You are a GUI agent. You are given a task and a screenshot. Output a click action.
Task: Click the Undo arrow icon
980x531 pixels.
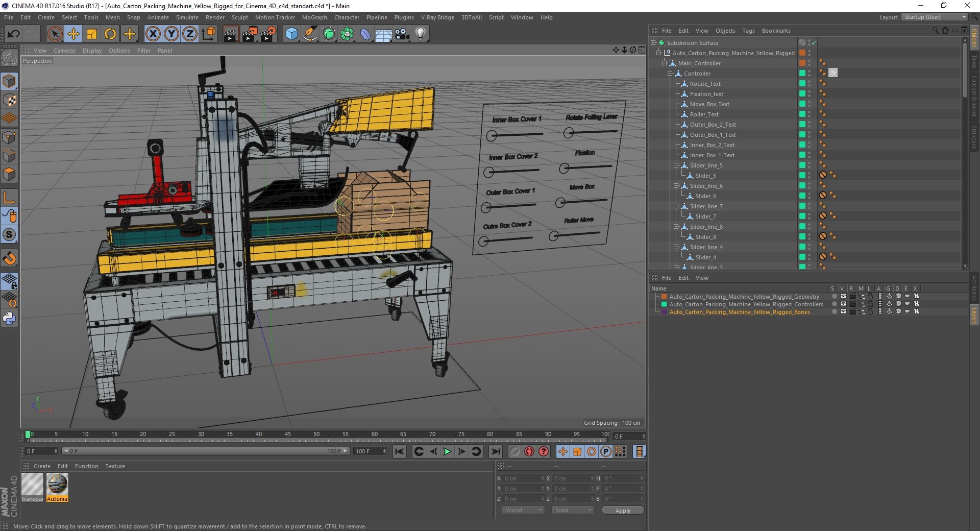(14, 34)
